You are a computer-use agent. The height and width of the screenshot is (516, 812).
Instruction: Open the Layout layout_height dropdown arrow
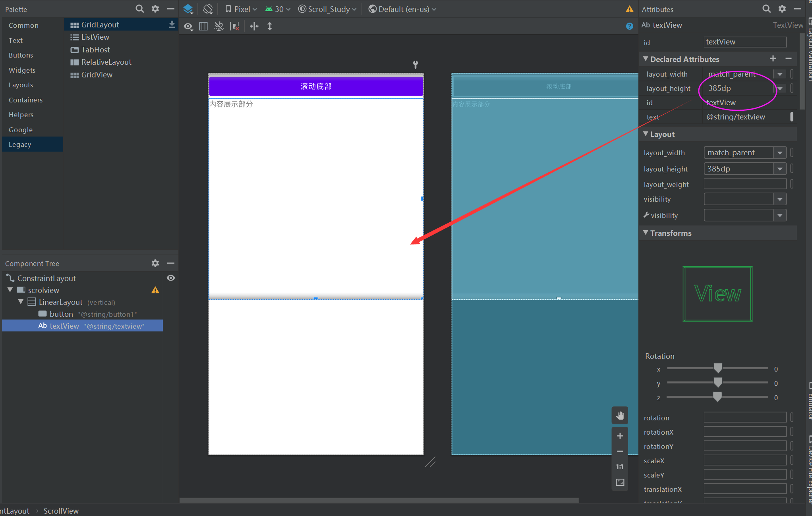tap(780, 169)
